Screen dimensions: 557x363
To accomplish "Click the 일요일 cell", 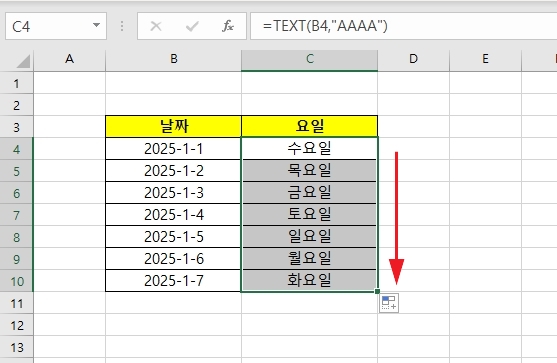I will (309, 237).
